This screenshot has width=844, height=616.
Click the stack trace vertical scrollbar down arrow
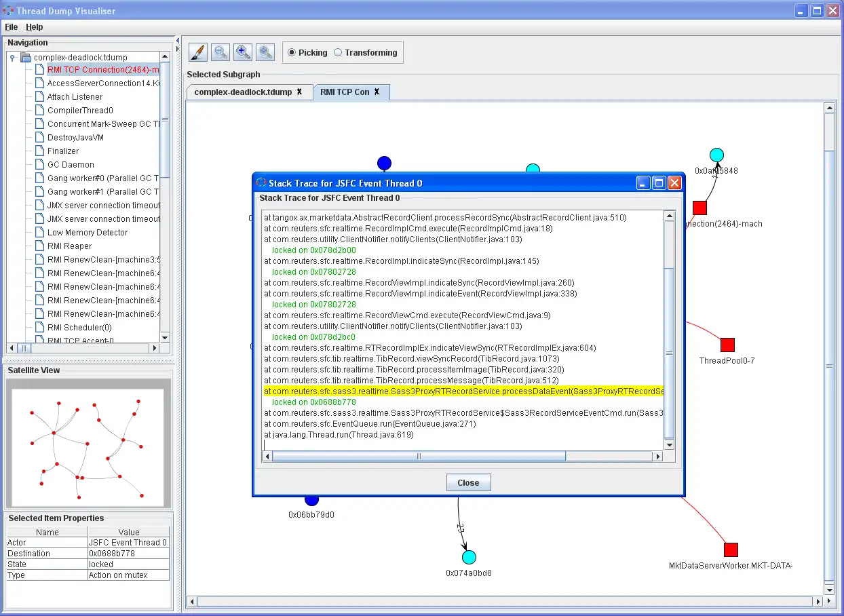(x=669, y=445)
